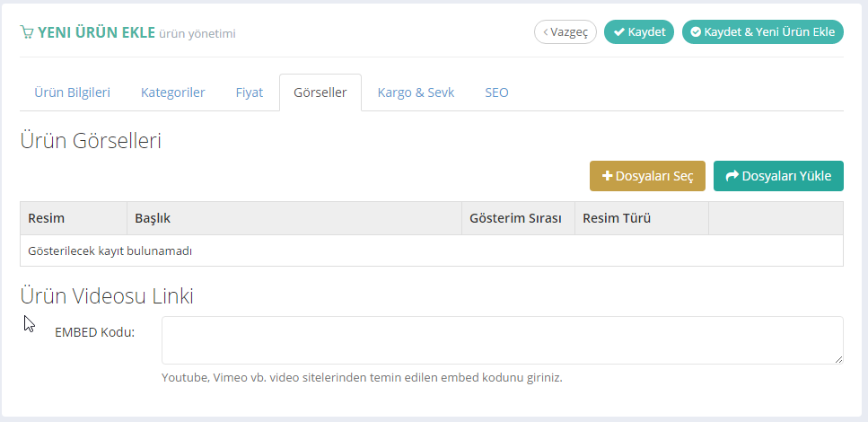Go to the Fiyat tab
The image size is (868, 422).
(249, 92)
